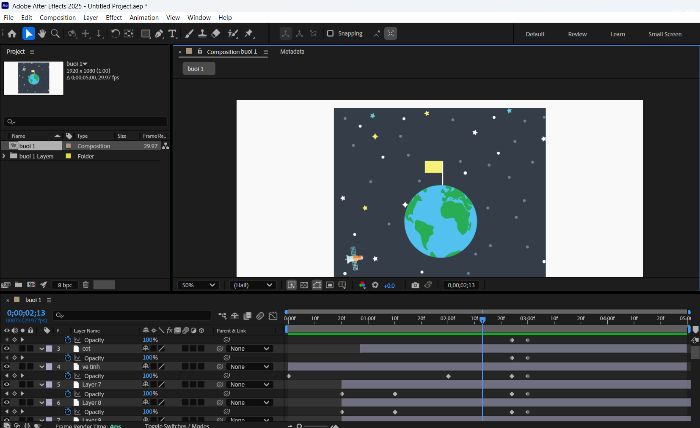Select the Zoom tool in toolbar
700x428 pixels.
point(55,33)
